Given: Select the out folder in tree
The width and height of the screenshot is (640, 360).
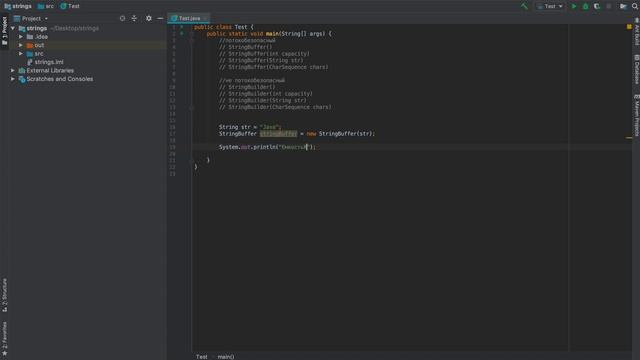Looking at the screenshot, I should coord(88,45).
